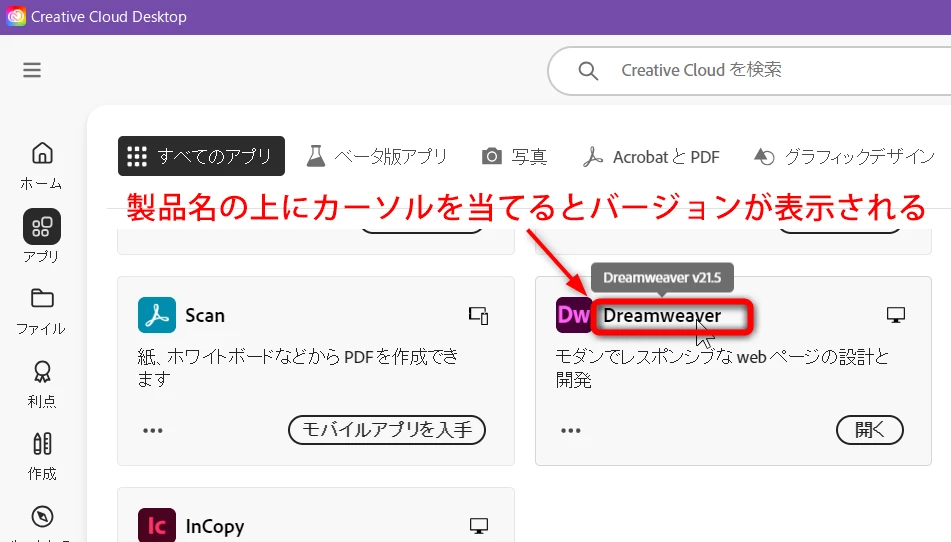Click the Creative Cloud logo icon in title bar
951x542 pixels.
[16, 16]
